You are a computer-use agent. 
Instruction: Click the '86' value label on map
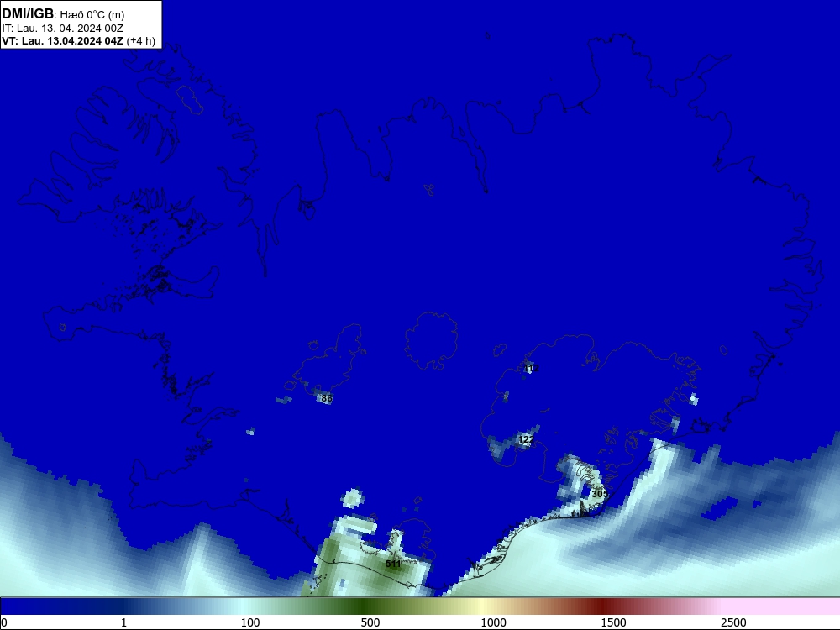(327, 398)
